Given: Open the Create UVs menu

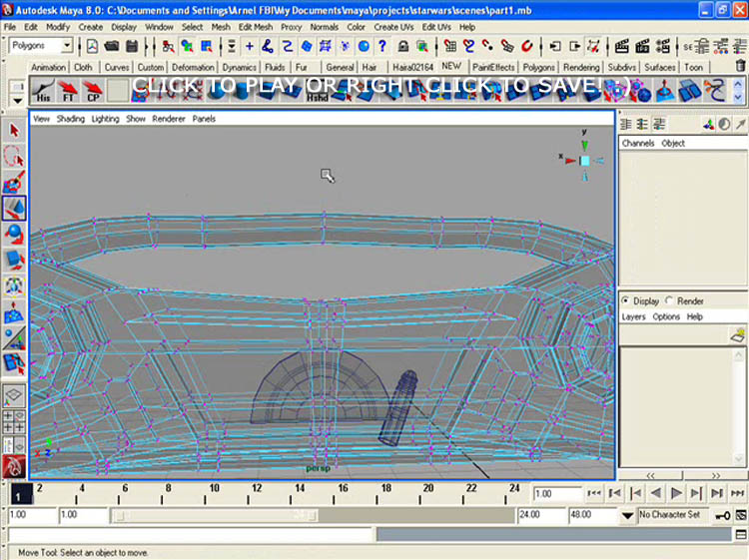Looking at the screenshot, I should click(x=393, y=27).
